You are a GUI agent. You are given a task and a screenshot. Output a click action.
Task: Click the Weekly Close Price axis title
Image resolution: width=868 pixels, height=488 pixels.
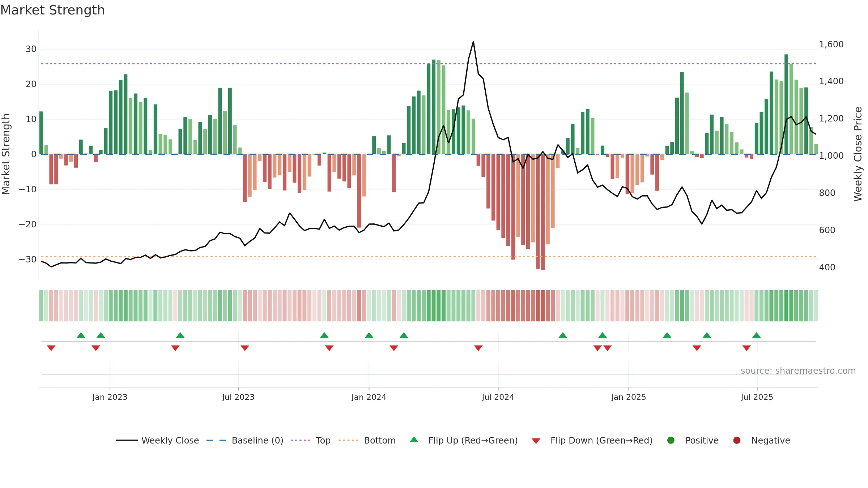pyautogui.click(x=858, y=154)
